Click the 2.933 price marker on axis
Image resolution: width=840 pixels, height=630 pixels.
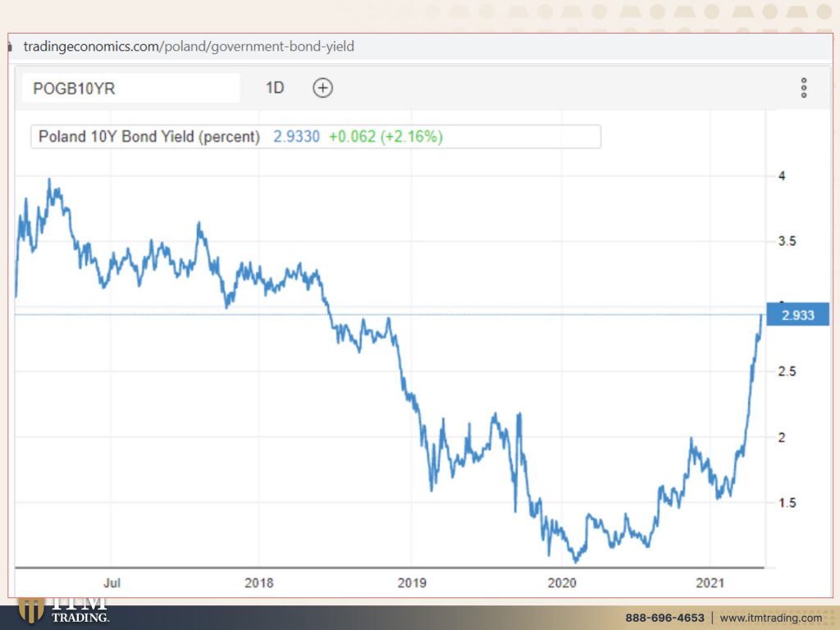click(797, 315)
